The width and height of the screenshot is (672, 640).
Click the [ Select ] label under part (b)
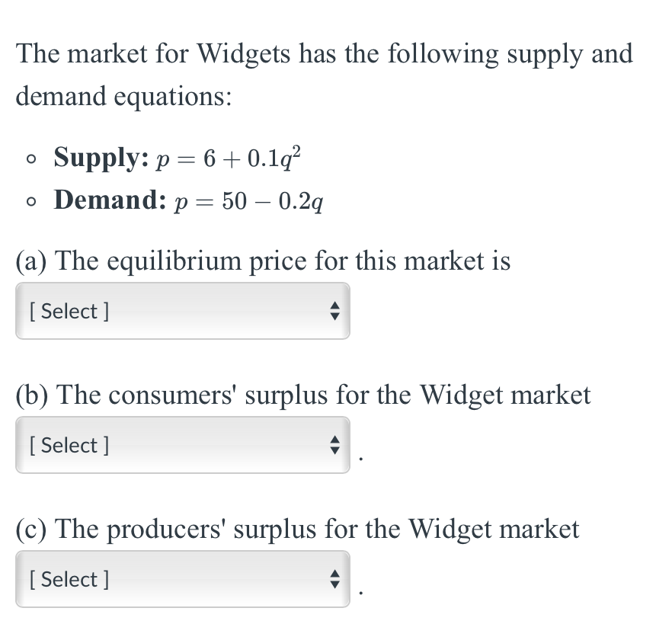click(x=69, y=444)
